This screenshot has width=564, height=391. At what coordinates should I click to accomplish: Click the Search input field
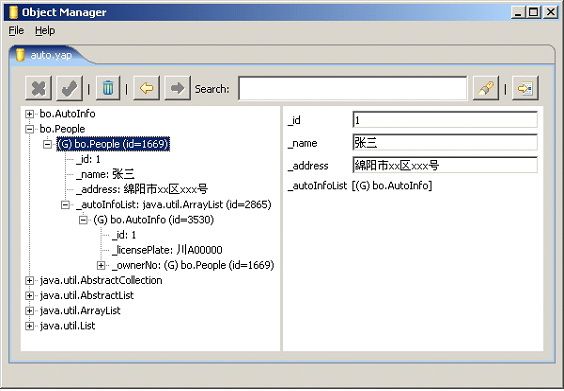[x=352, y=88]
